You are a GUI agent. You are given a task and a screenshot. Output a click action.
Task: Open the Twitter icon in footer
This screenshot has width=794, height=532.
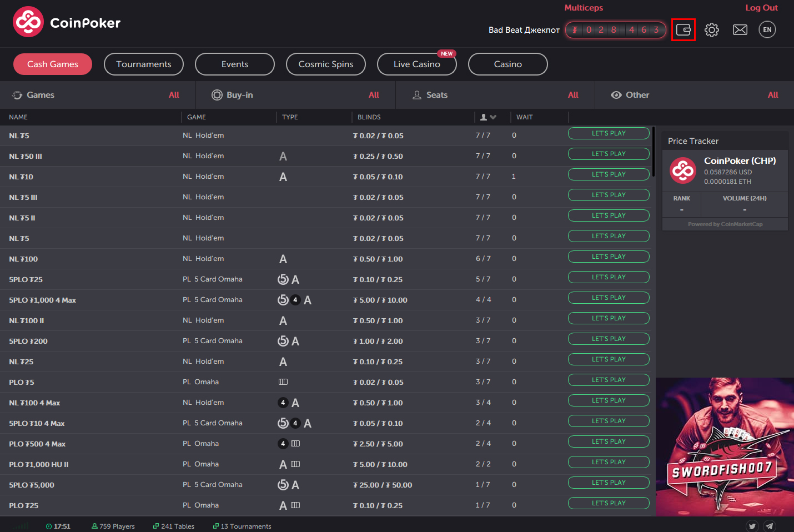[752, 526]
